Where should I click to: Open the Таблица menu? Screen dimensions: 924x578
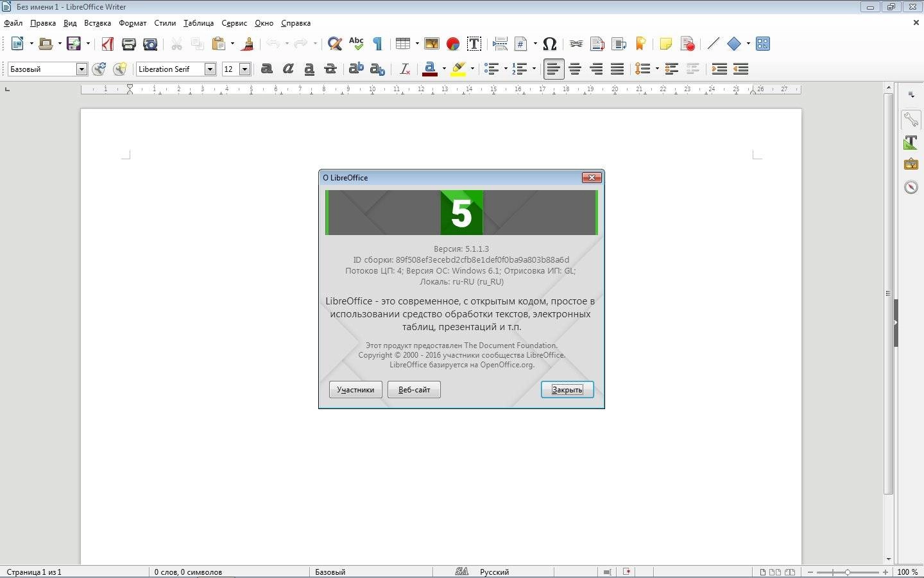point(199,23)
